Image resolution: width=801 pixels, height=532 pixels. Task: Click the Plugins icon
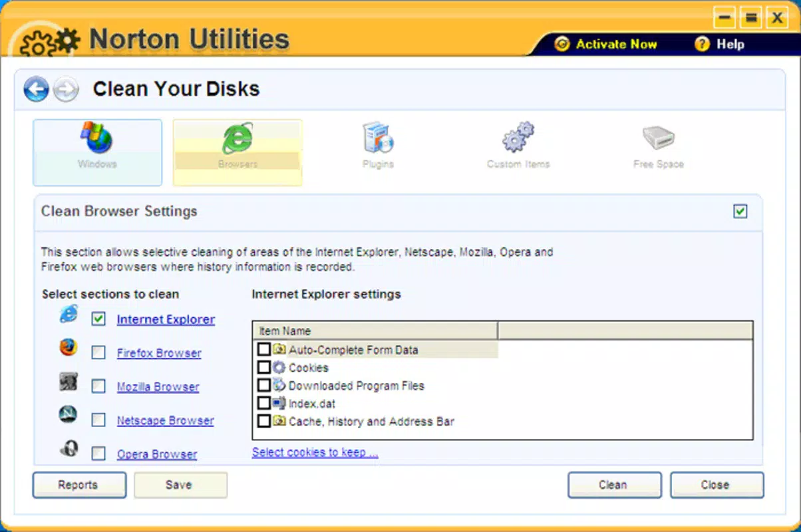(x=378, y=138)
